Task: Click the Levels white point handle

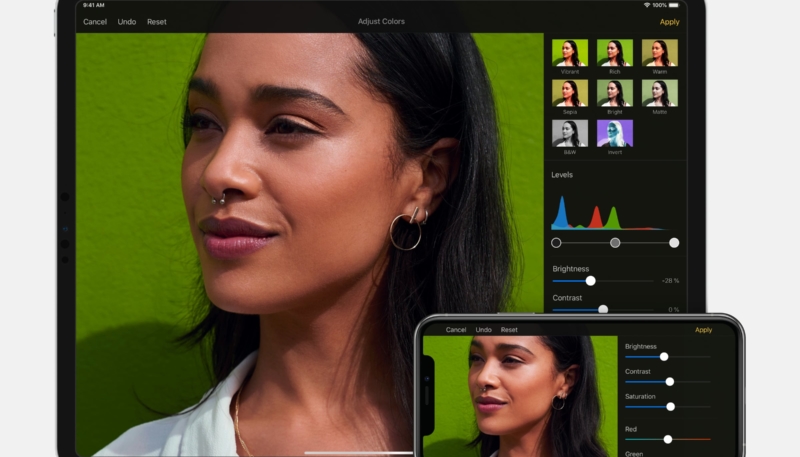Action: point(674,242)
